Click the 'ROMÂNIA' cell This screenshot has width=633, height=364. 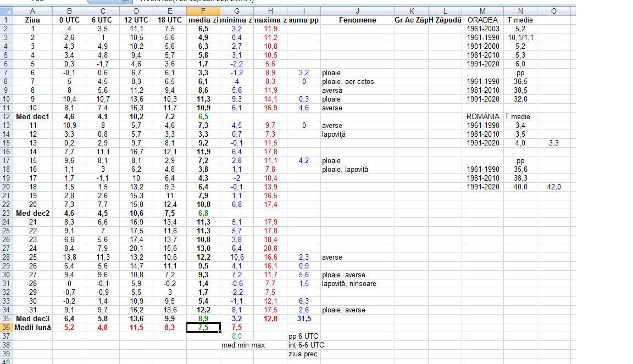point(482,116)
